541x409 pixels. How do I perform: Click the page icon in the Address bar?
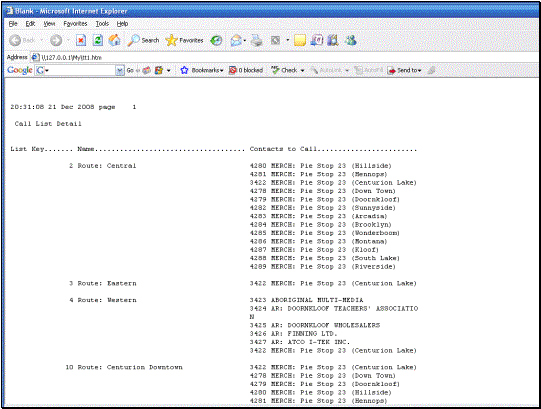point(35,57)
